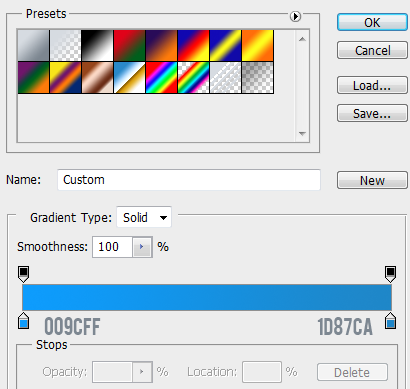Click the Load... button
The height and width of the screenshot is (389, 410).
pyautogui.click(x=372, y=85)
